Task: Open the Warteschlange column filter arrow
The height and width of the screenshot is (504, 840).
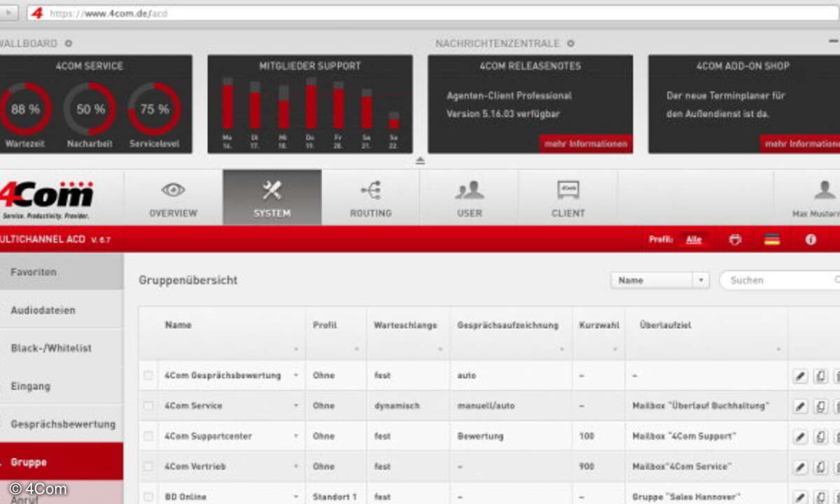Action: tap(441, 349)
